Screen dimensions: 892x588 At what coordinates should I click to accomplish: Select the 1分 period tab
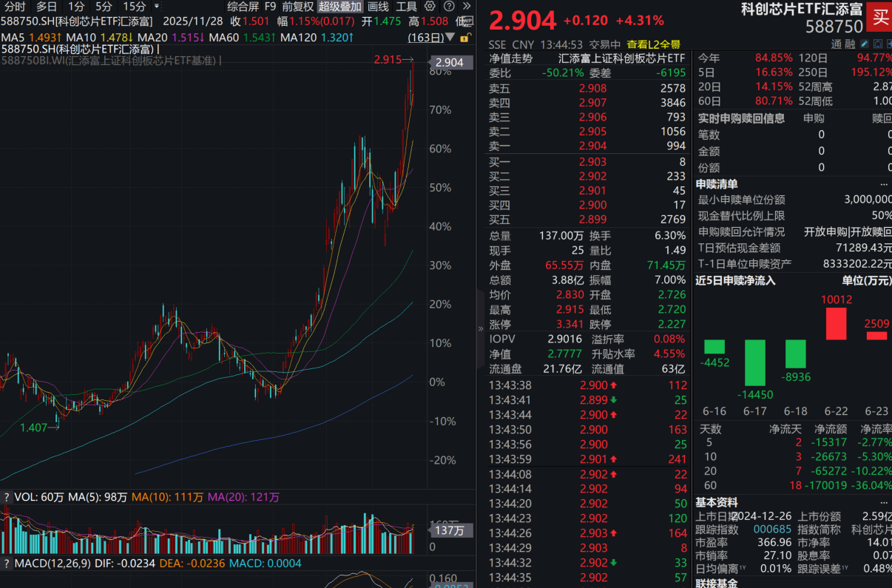point(76,6)
